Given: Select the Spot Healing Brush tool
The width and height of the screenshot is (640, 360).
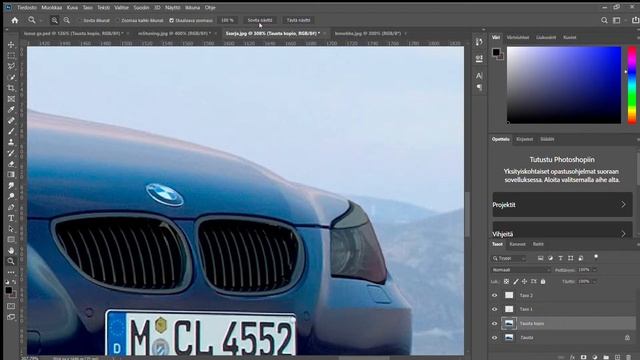Looking at the screenshot, I should coord(11,120).
